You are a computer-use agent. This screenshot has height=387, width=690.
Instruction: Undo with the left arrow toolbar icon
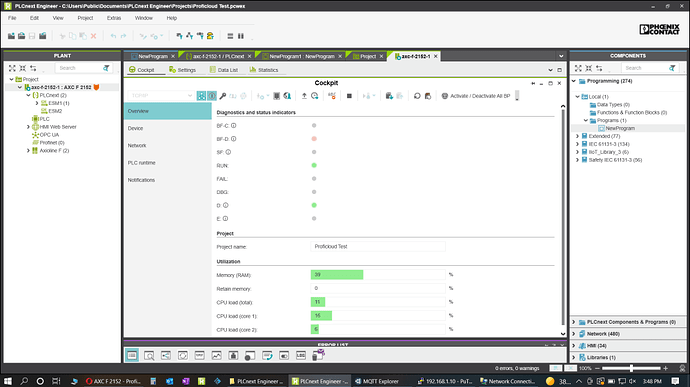click(114, 36)
